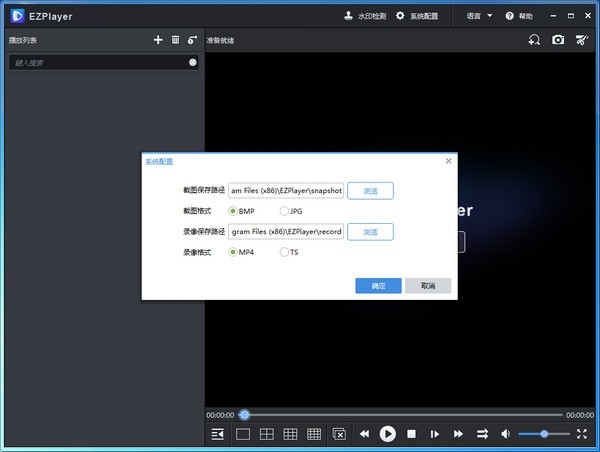Viewport: 600px width, 452px height.
Task: Open 水印检测 watermark detection
Action: 364,16
